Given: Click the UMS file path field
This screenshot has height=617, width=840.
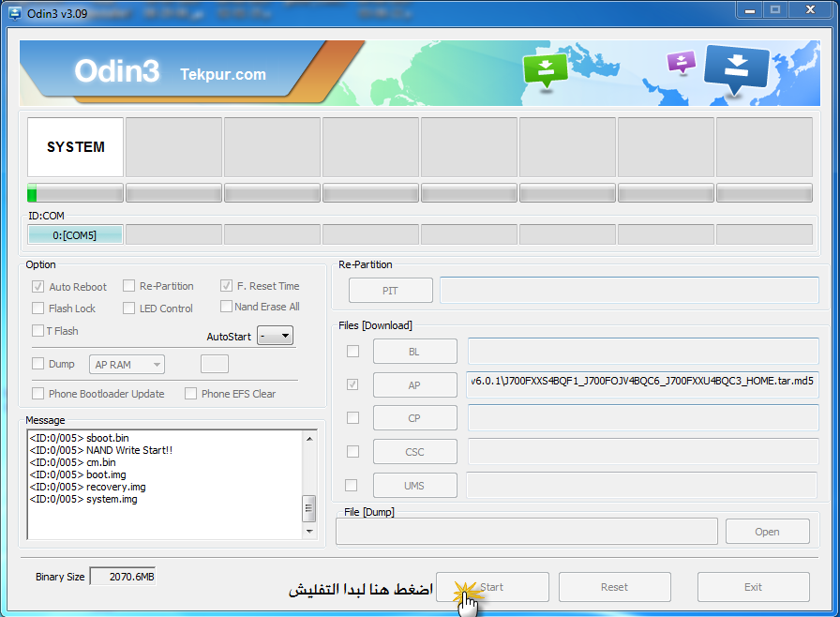Looking at the screenshot, I should [641, 485].
